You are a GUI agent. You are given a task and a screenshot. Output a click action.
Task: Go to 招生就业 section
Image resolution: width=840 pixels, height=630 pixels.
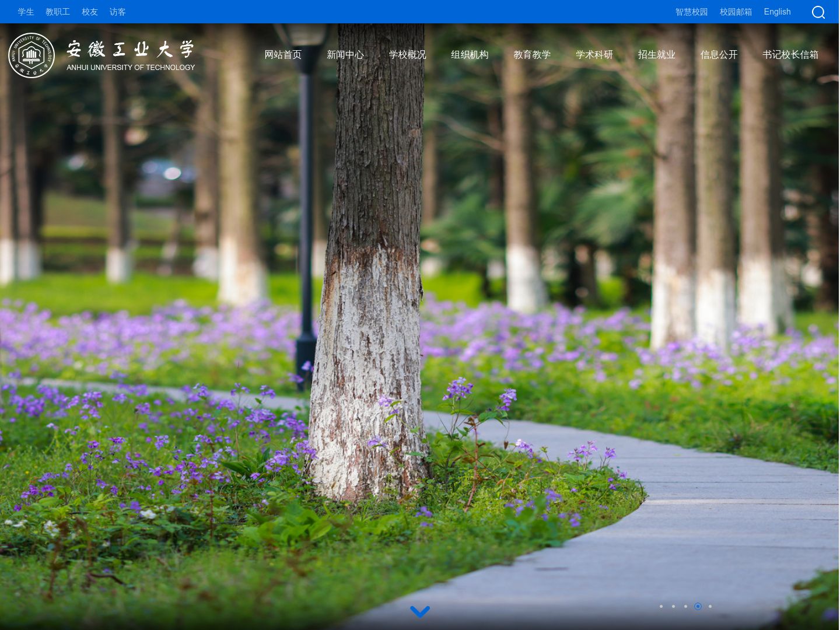tap(657, 55)
